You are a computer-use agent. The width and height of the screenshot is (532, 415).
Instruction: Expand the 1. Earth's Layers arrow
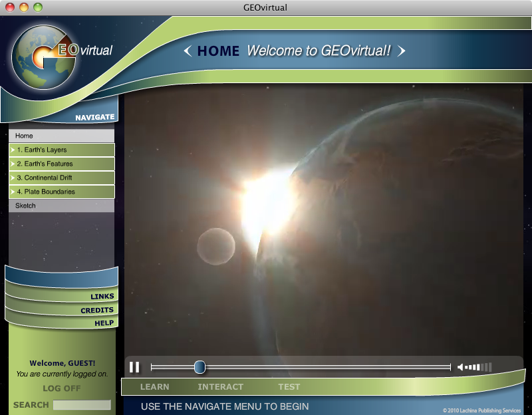tap(13, 150)
